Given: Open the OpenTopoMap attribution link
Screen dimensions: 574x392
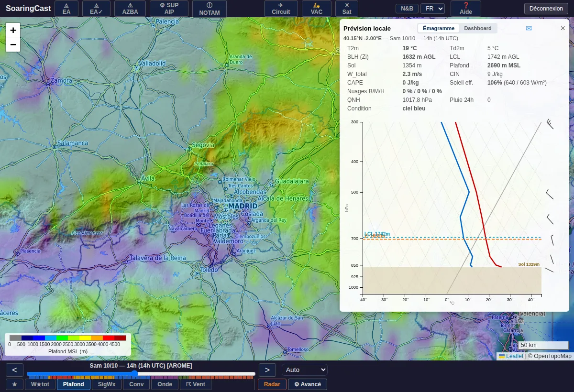Looking at the screenshot, I should [x=552, y=356].
